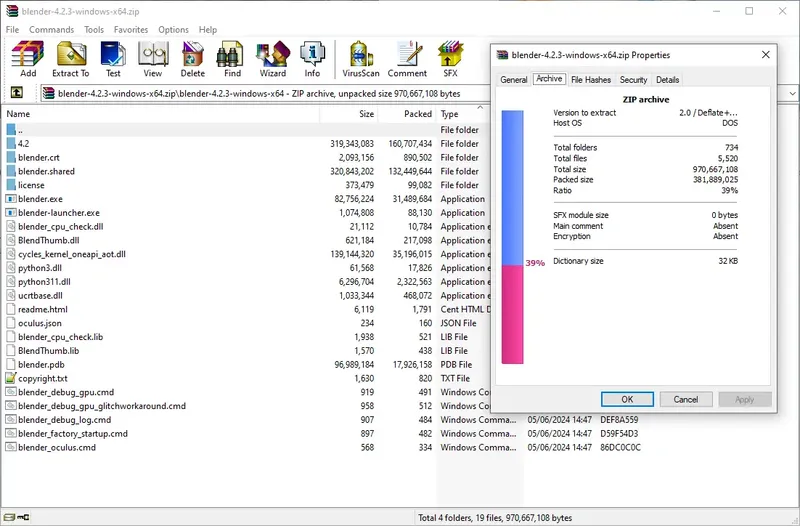Sort by the Name column header
The height and width of the screenshot is (526, 800).
click(x=161, y=114)
